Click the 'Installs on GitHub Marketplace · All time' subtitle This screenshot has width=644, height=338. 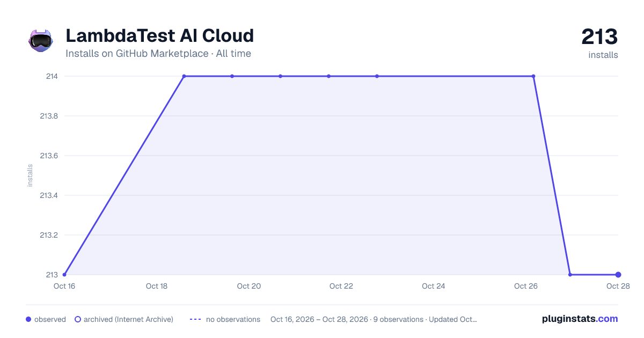point(158,54)
